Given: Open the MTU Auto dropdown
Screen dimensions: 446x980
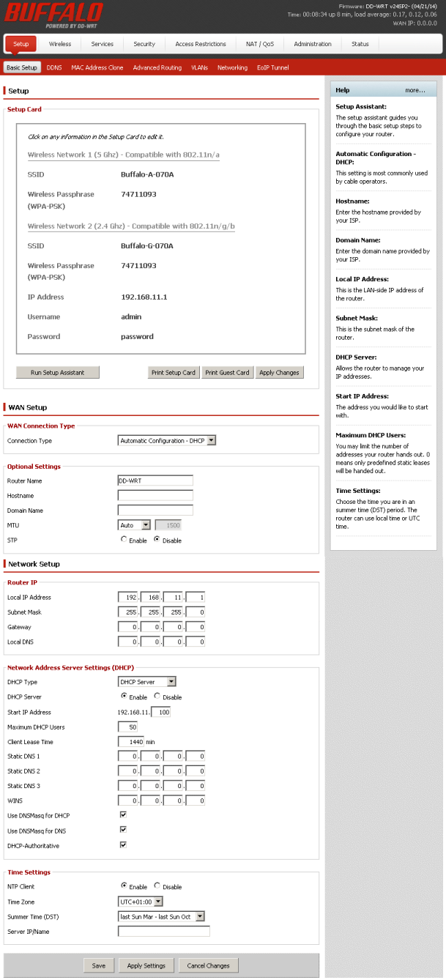Looking at the screenshot, I should (134, 525).
